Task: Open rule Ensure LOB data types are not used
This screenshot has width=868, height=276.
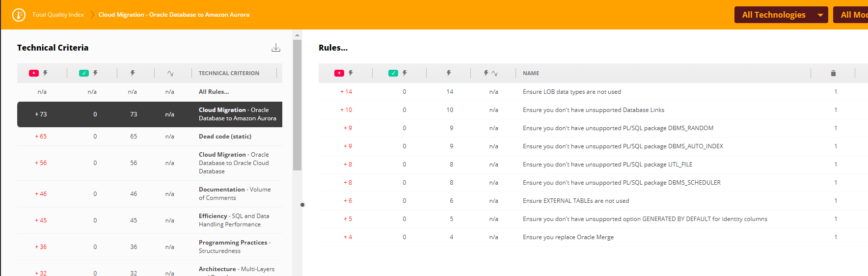Action: [x=571, y=92]
